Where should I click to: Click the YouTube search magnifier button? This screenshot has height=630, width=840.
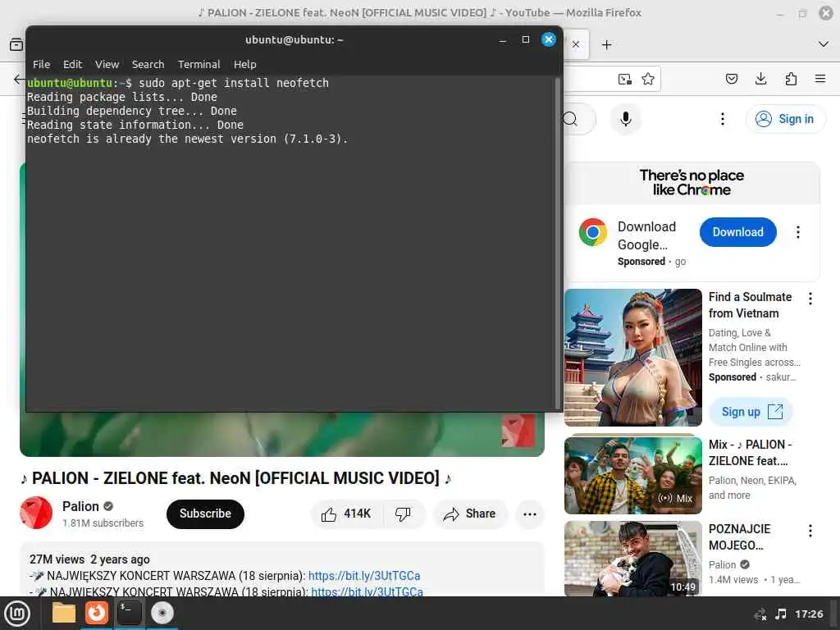point(571,119)
